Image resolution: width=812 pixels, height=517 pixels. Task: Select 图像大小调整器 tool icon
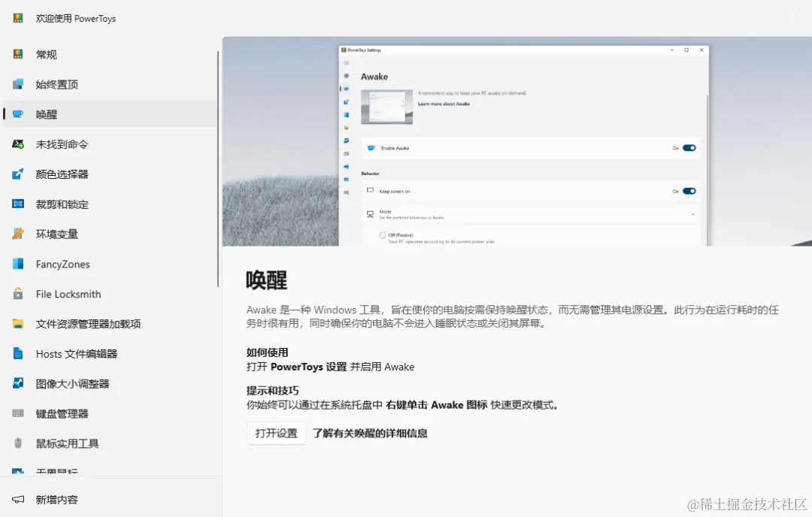pyautogui.click(x=18, y=383)
